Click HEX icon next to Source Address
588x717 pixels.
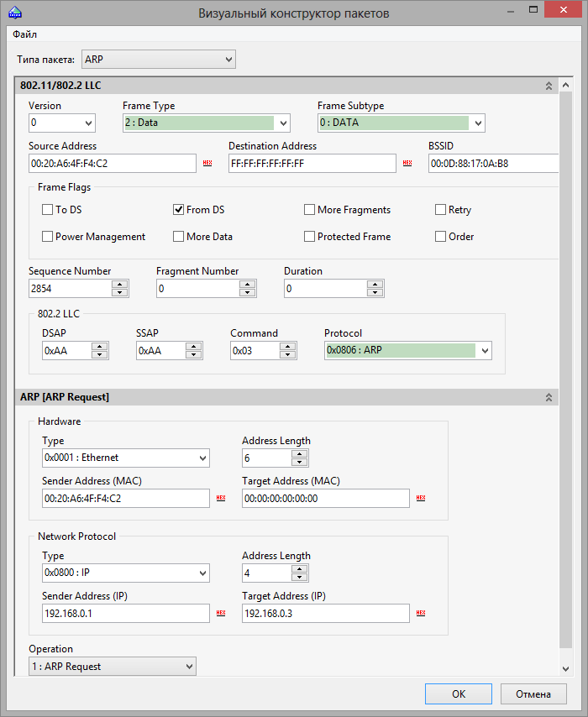[207, 163]
